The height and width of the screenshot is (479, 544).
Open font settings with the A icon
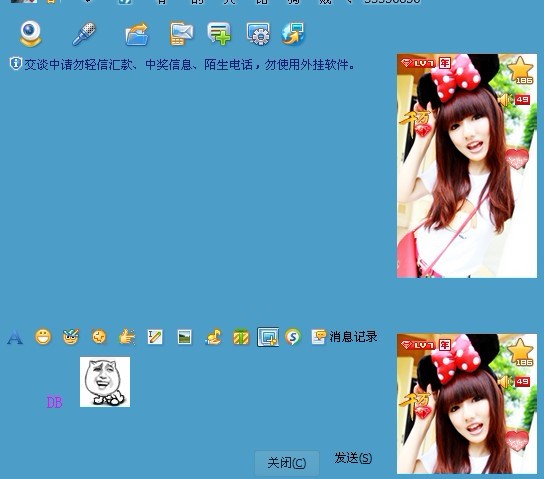[x=15, y=337]
